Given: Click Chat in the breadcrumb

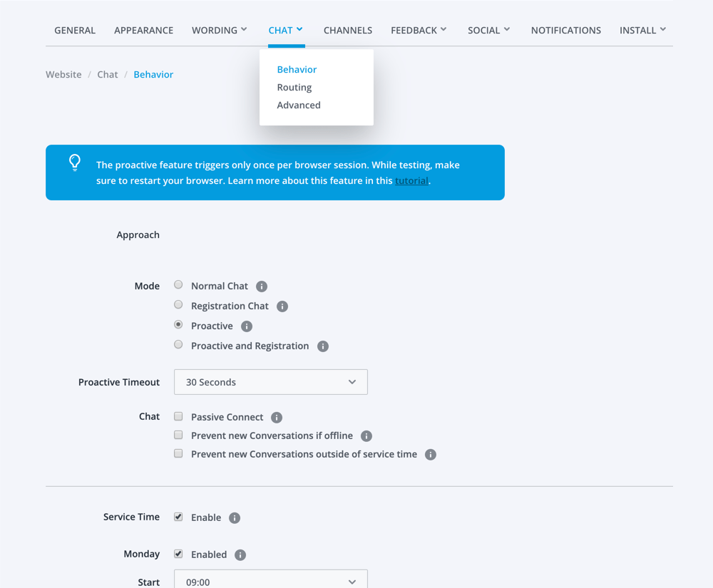Looking at the screenshot, I should coord(108,75).
